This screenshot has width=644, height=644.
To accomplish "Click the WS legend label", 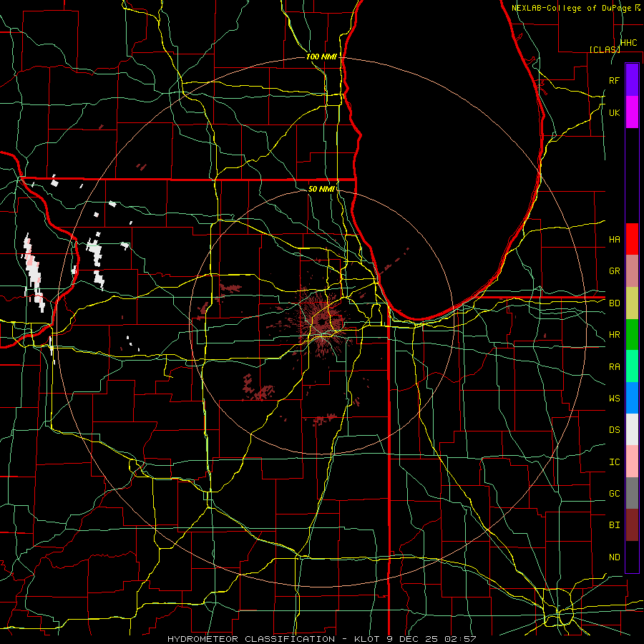I will (614, 399).
